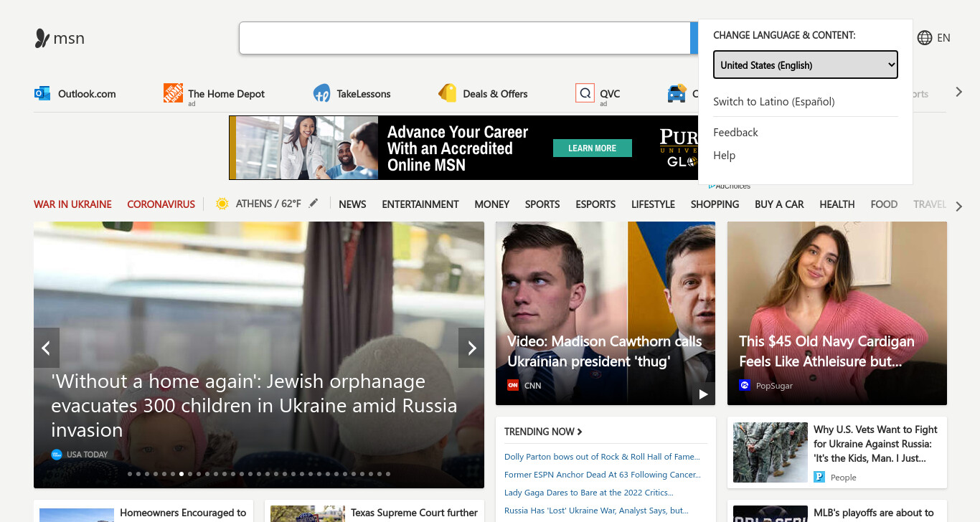980x522 pixels.
Task: Edit weather location with pencil icon
Action: pos(314,204)
